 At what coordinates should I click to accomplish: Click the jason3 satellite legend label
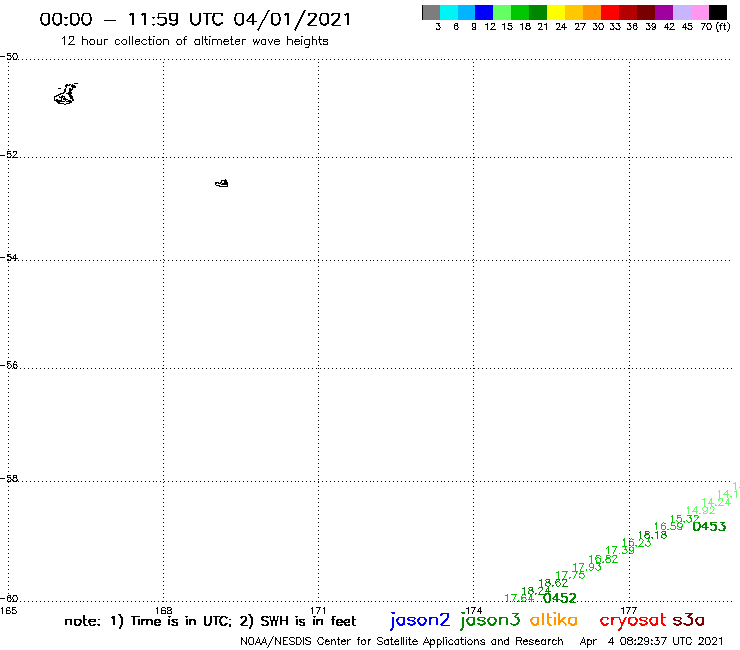click(x=490, y=620)
